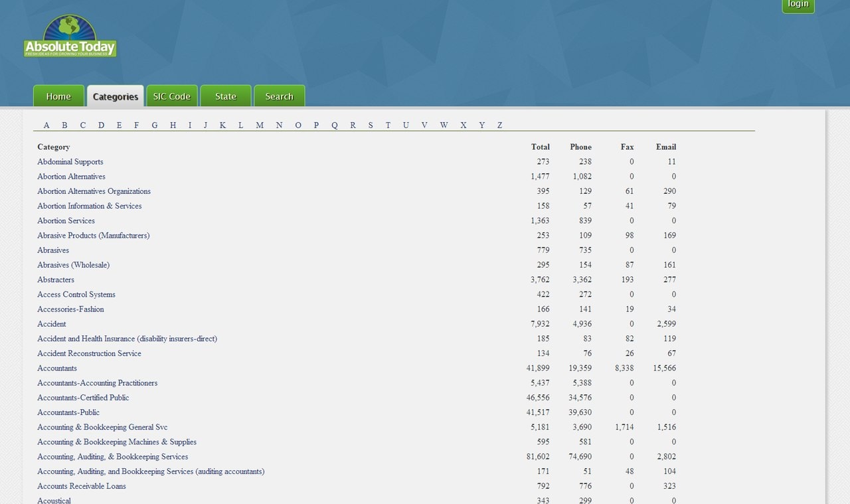
Task: View Access Control Systems listings
Action: pos(76,294)
